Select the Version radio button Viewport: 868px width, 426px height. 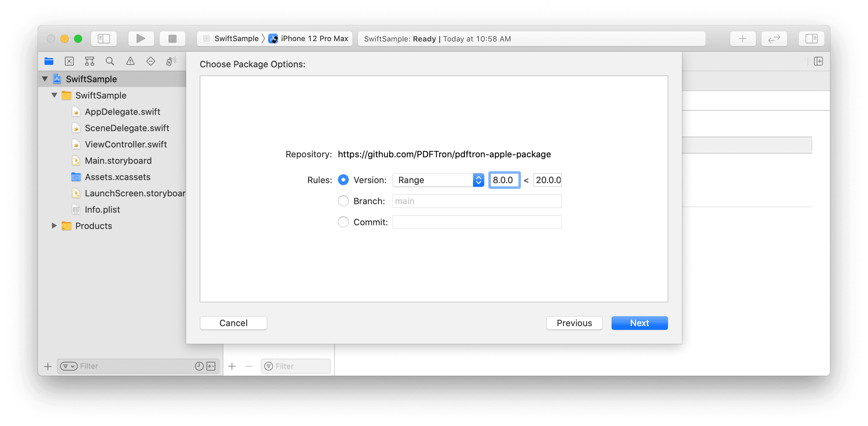tap(343, 180)
